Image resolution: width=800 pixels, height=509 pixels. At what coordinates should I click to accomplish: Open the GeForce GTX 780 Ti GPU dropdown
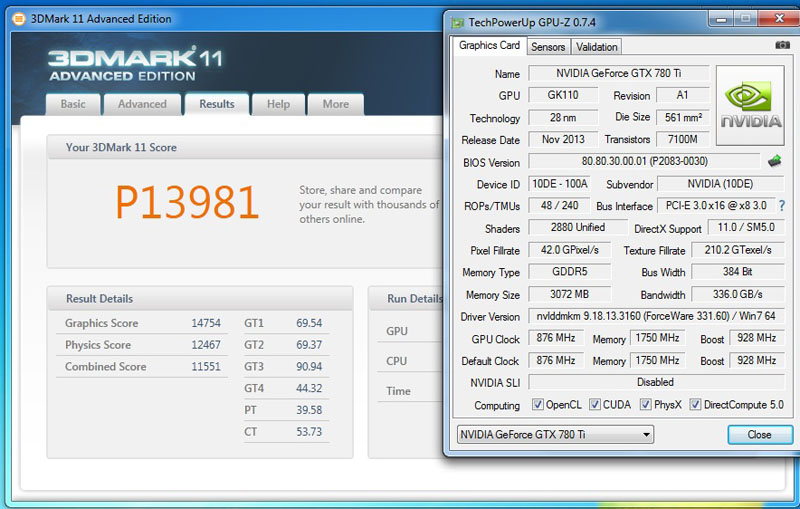pyautogui.click(x=555, y=434)
